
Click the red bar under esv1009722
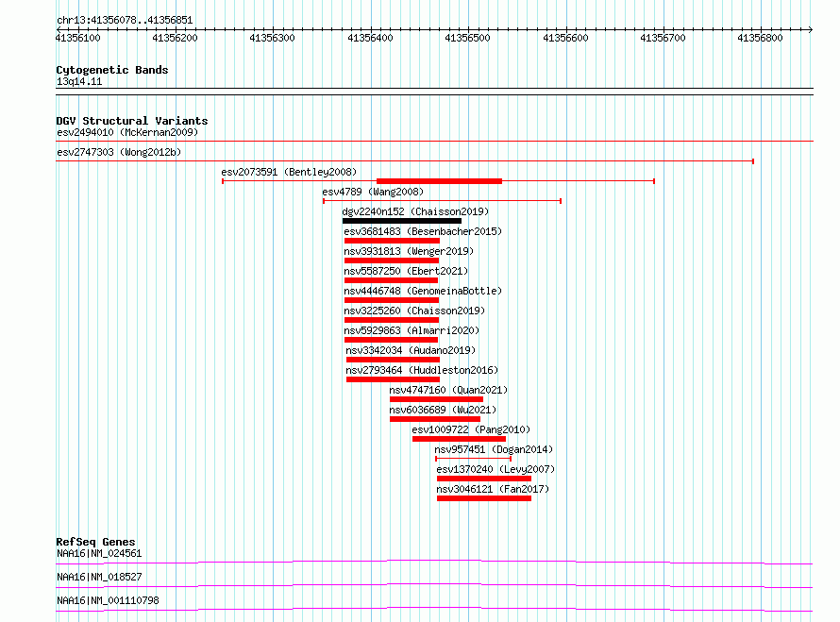point(459,439)
